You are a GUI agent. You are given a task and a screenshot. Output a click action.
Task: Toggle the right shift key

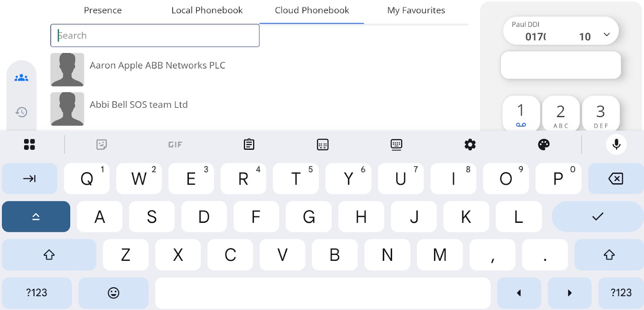coord(609,255)
